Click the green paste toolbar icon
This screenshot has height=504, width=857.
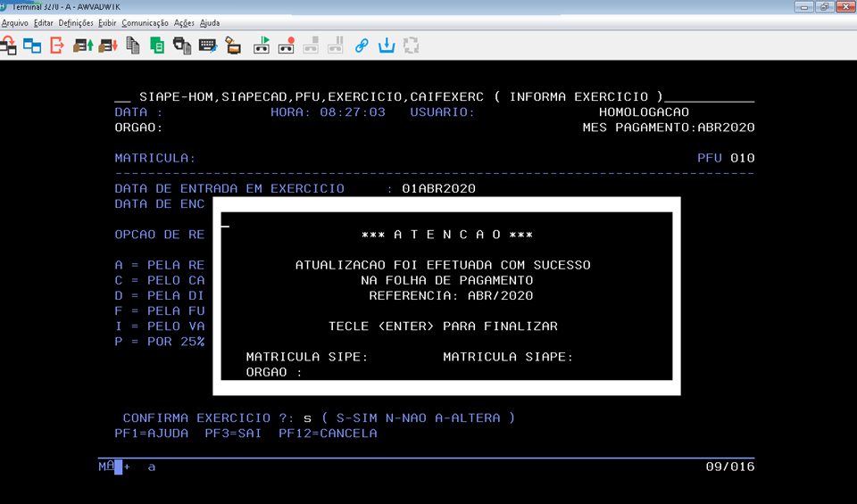pos(158,45)
